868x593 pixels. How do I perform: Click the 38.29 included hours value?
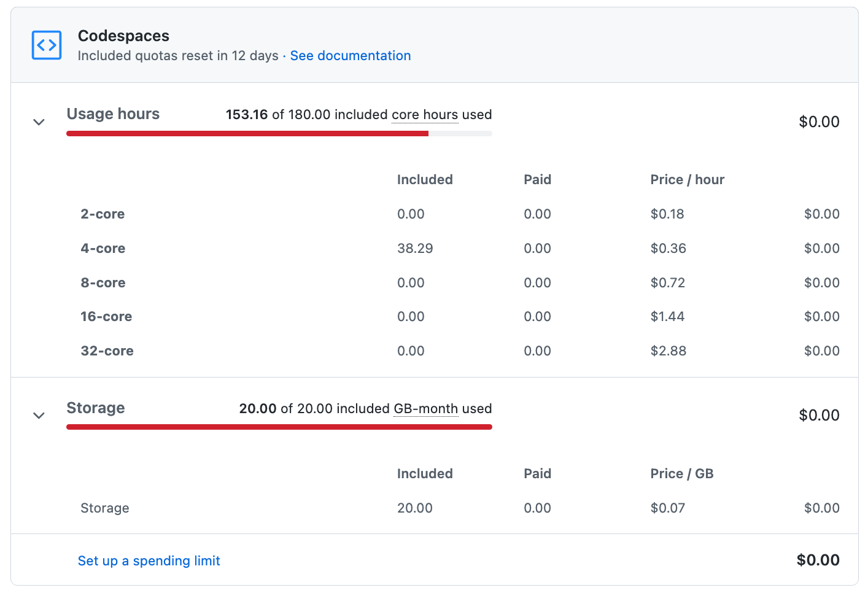pos(415,249)
